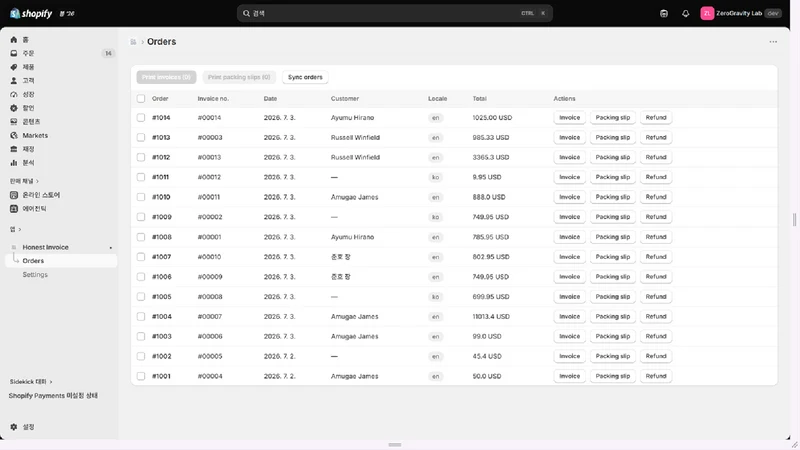Click the search magnifier icon
The height and width of the screenshot is (450, 800).
pos(246,13)
